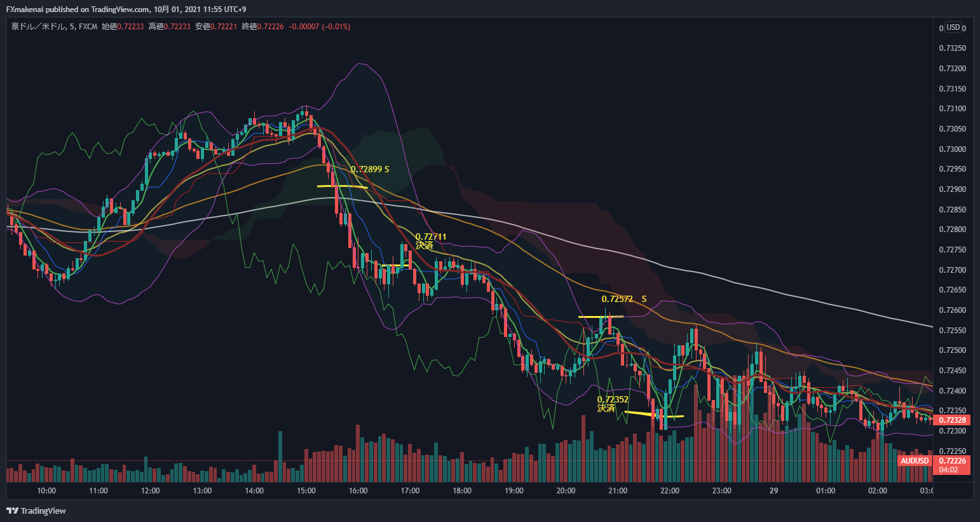This screenshot has height=522, width=980.
Task: Click the 18:00 time axis label
Action: pos(462,491)
